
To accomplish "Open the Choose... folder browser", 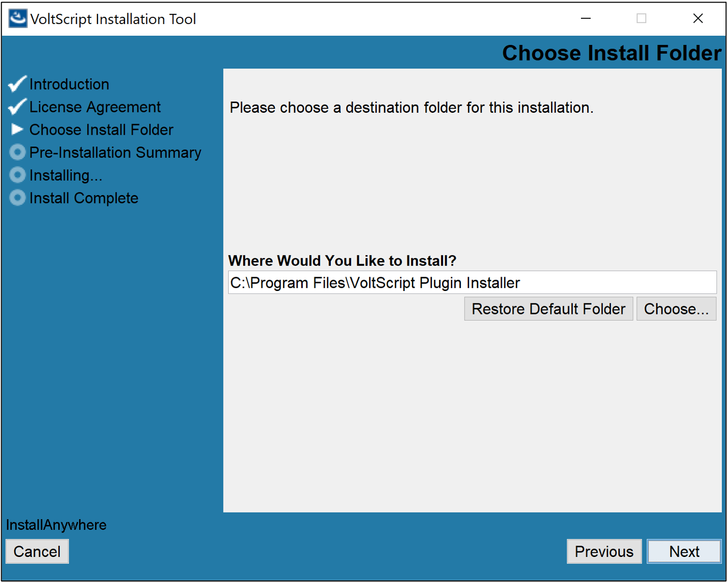I will (676, 309).
